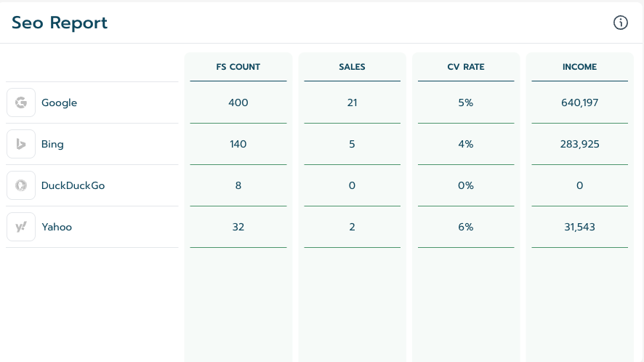Click the Seo Report title
Viewport: 644px width, 362px height.
[60, 23]
